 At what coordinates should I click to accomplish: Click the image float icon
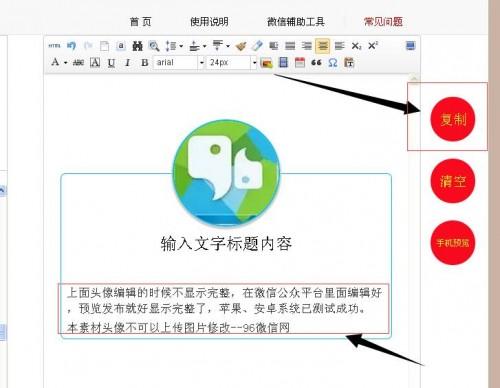click(x=274, y=46)
